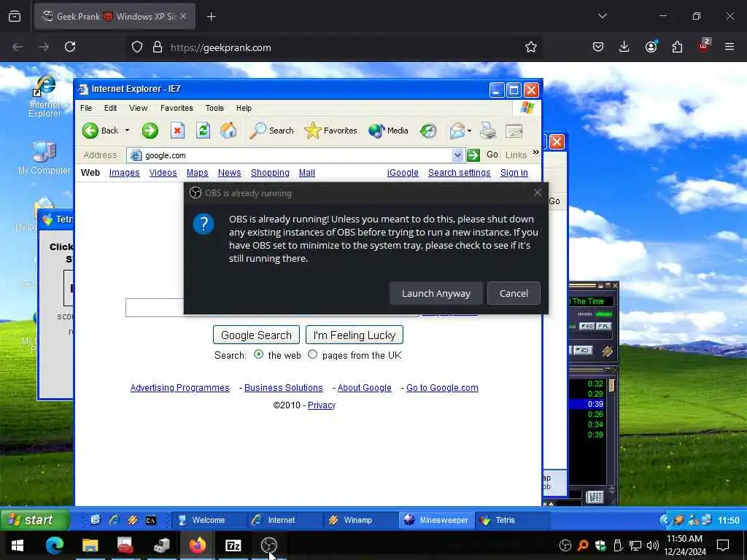Click the Edit page icon in IE7 toolbar

514,131
